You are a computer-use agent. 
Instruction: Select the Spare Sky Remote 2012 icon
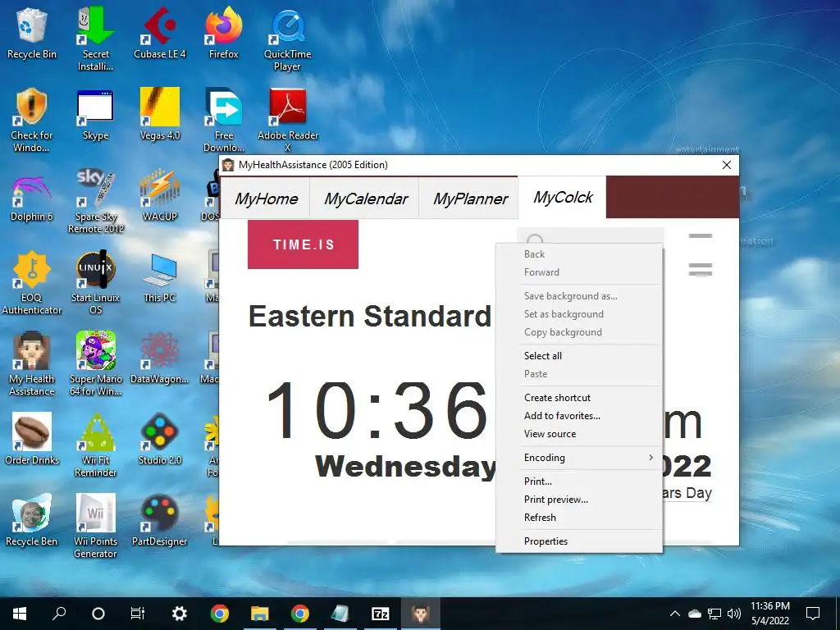pos(95,202)
